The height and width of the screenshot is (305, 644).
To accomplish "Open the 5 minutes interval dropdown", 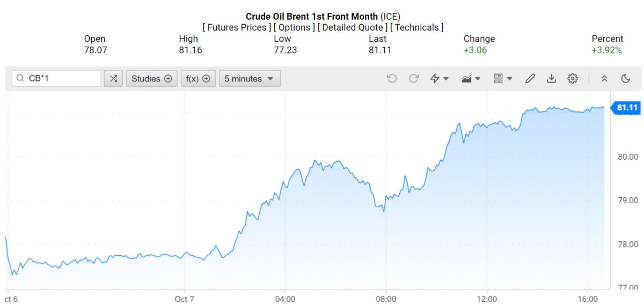I will pyautogui.click(x=250, y=79).
